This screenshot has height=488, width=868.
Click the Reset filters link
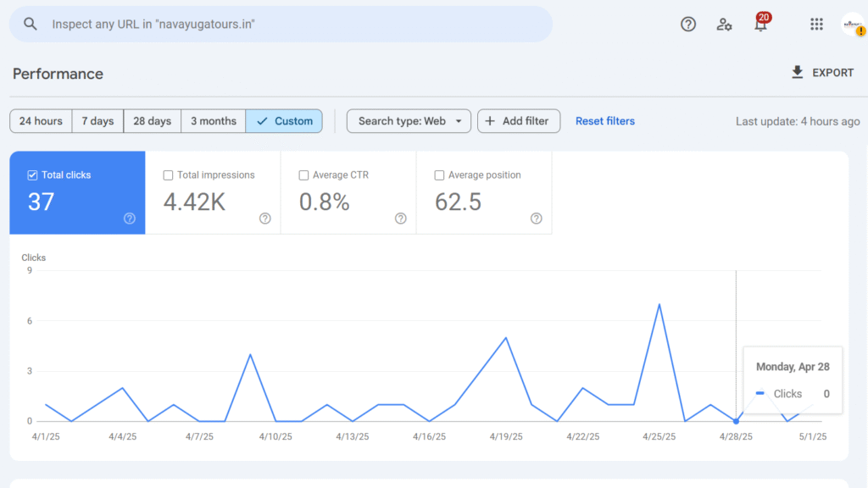tap(604, 121)
